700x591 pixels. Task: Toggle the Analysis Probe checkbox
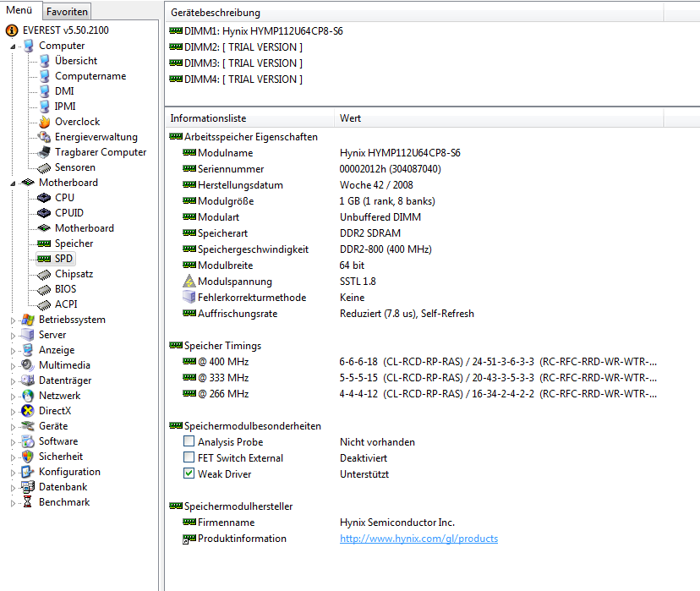[x=189, y=441]
